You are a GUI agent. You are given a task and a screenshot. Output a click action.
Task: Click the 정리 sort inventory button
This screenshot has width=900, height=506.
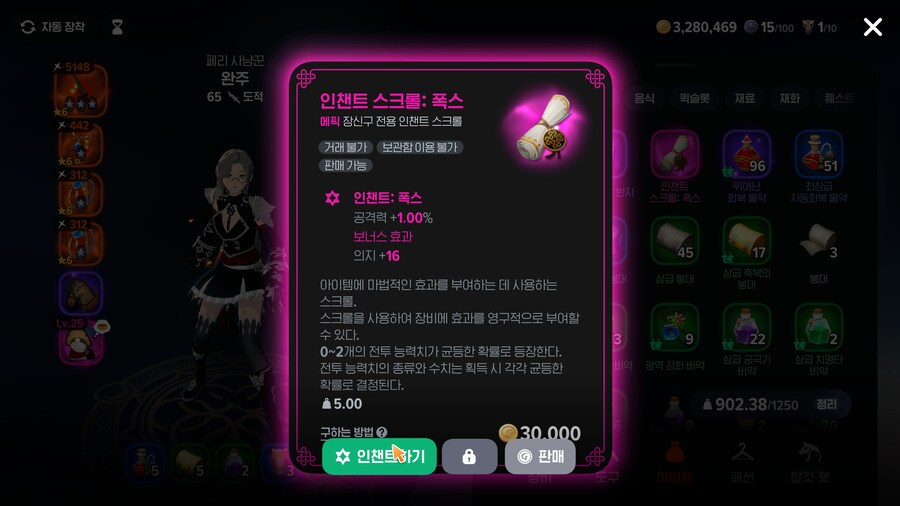826,404
